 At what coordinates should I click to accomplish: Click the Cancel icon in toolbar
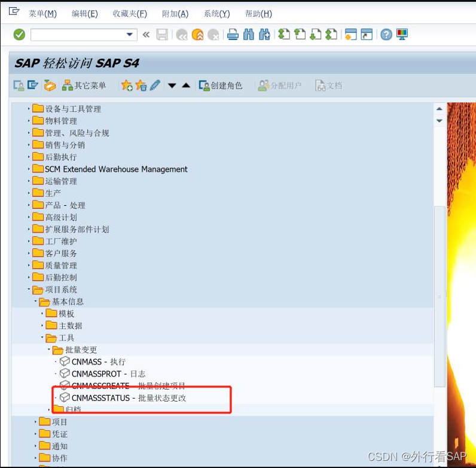(213, 35)
